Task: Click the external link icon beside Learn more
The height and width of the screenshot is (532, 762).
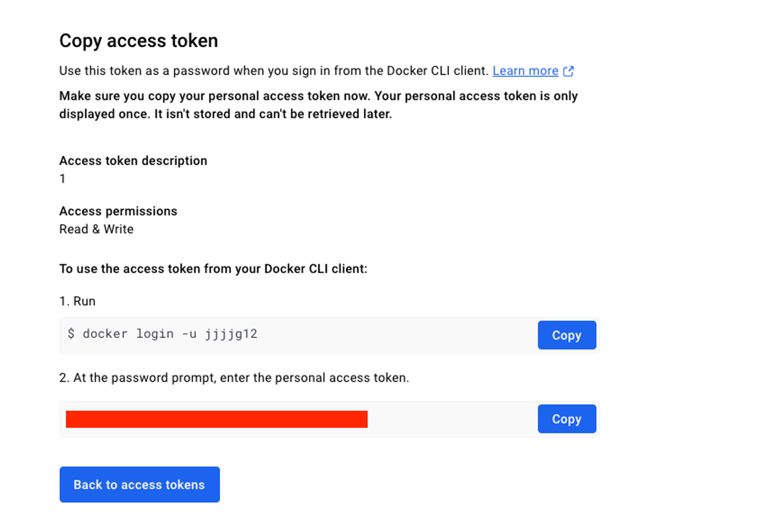Action: pyautogui.click(x=568, y=71)
